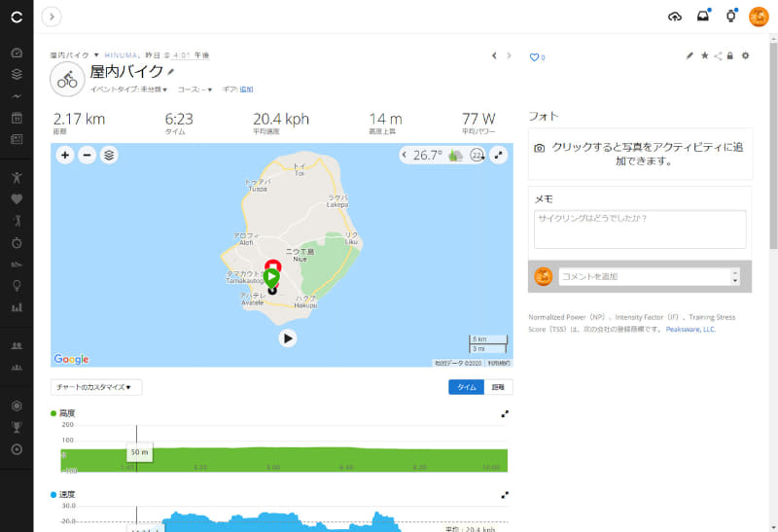
Task: Open the running figure training icon
Action: (17, 221)
